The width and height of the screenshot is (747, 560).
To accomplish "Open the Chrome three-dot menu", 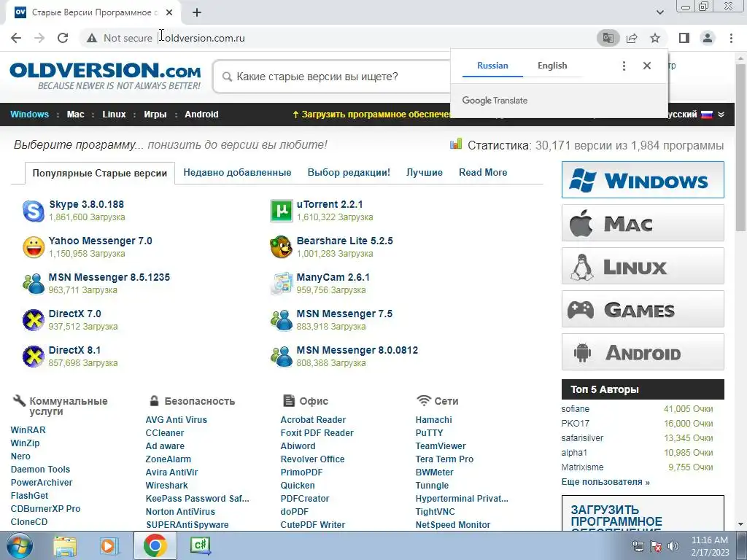I will pos(731,38).
